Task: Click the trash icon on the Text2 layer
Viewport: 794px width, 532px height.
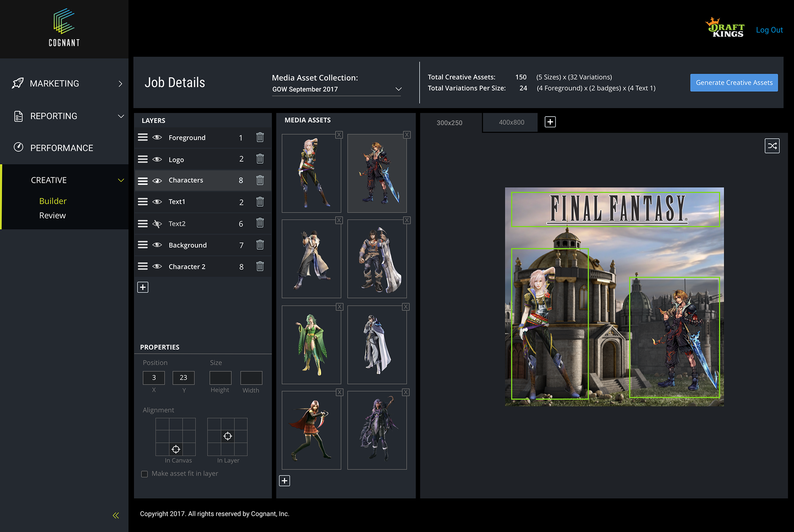Action: click(260, 223)
